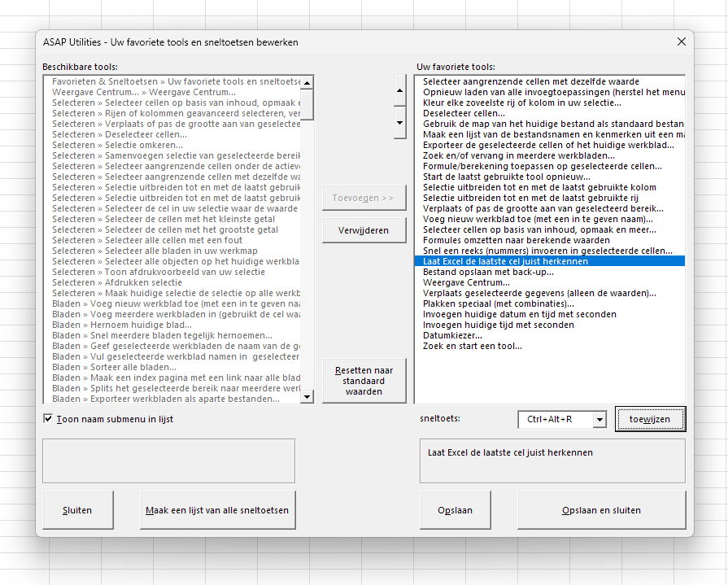Select 'Bladen » Exporteer werkbladen als aparte bestanden...'

coord(172,399)
